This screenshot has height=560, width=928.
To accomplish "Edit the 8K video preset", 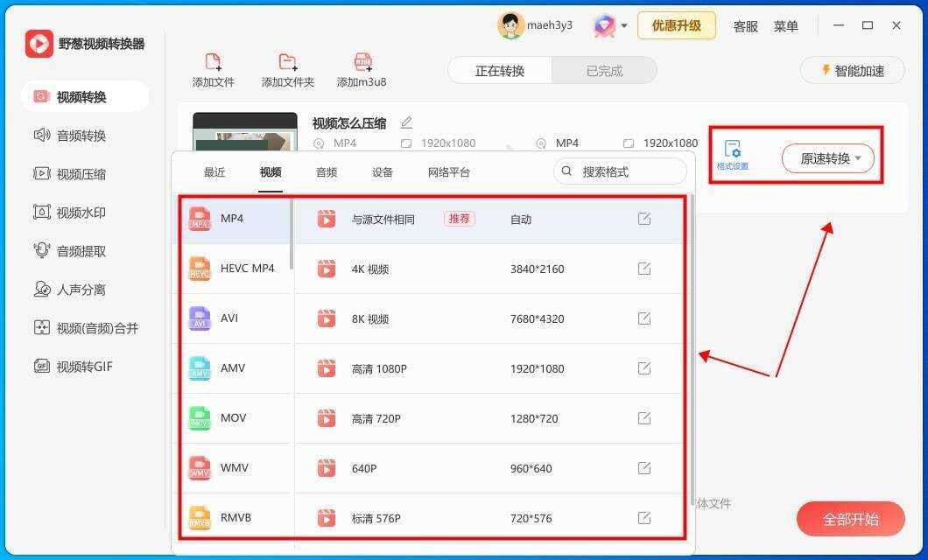I will coord(644,318).
